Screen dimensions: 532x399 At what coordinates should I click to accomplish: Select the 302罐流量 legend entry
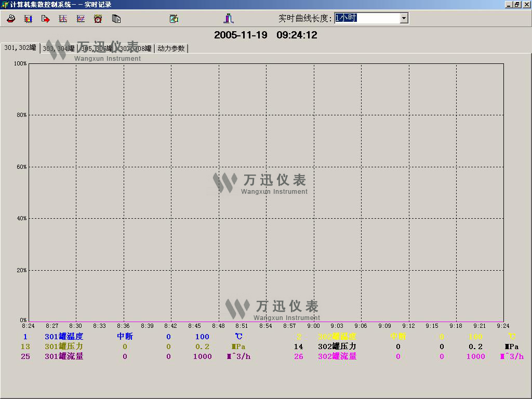[x=337, y=356]
